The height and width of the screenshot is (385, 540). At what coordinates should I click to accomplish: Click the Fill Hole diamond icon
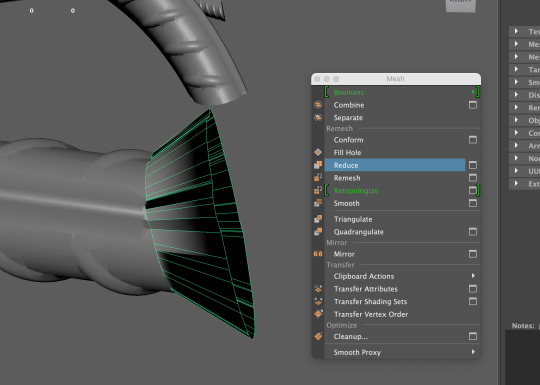tap(318, 152)
